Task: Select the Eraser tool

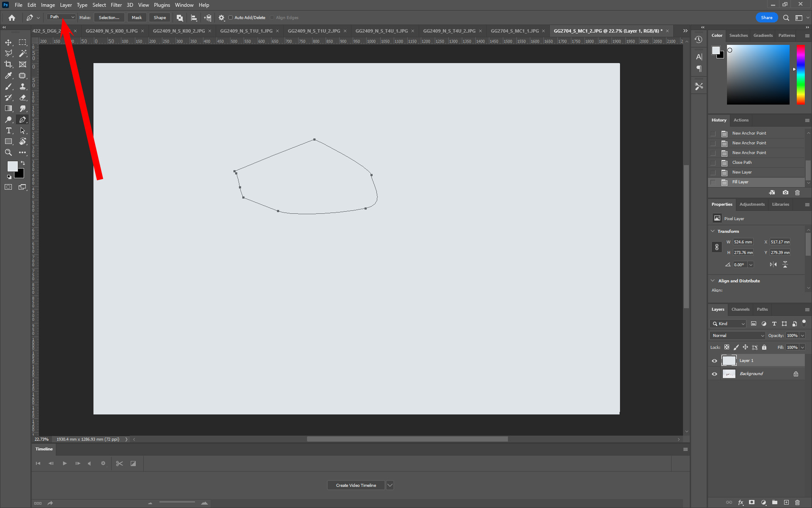Action: (x=23, y=97)
